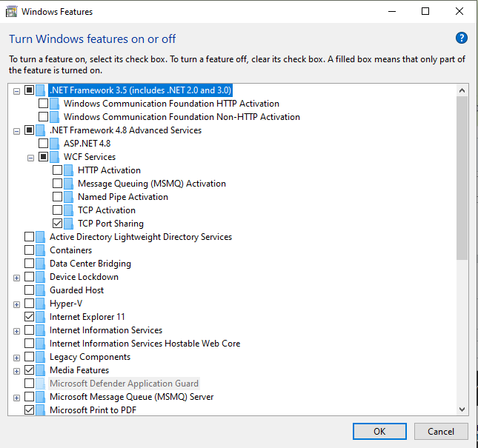Image resolution: width=478 pixels, height=448 pixels.
Task: Click folder icon beside Containers
Action: click(x=40, y=250)
